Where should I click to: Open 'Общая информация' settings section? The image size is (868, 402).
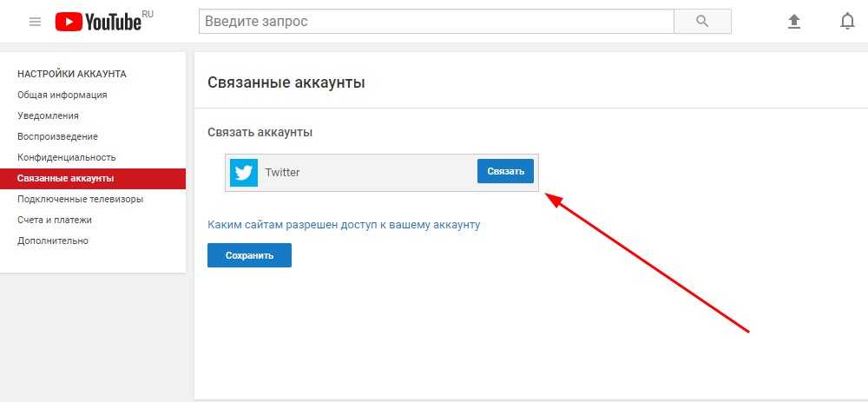click(x=62, y=95)
